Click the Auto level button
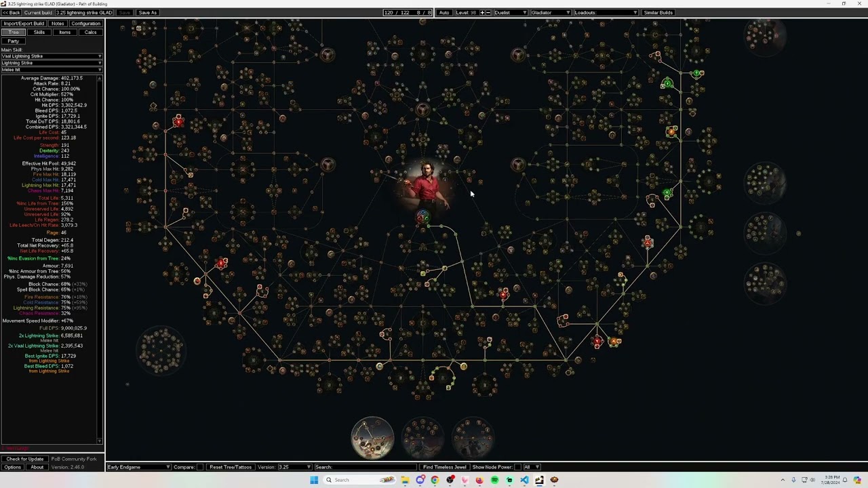 pos(444,13)
